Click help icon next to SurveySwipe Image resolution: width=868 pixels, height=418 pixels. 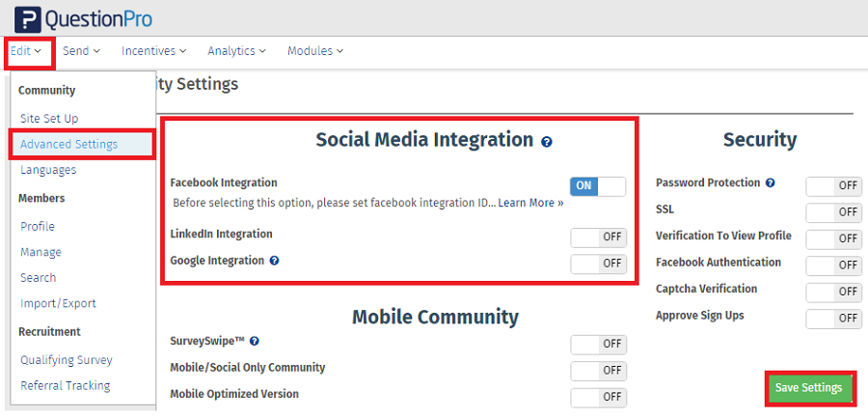255,341
